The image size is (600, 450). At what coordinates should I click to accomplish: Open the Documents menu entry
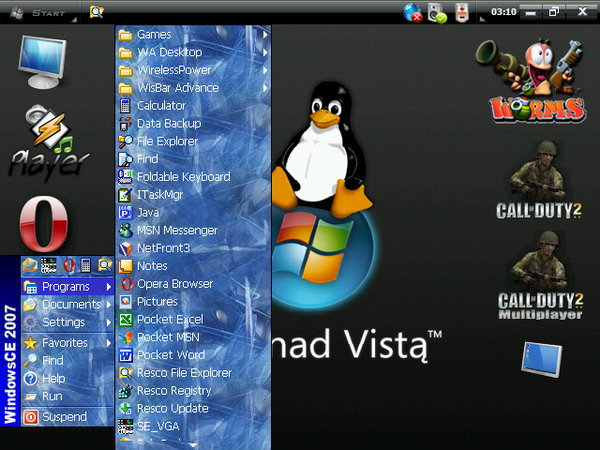click(x=68, y=304)
